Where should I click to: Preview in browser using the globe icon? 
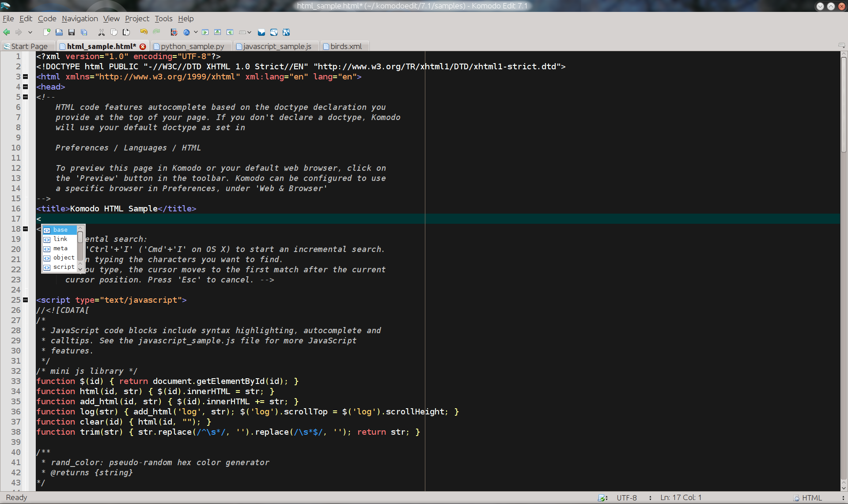point(186,32)
